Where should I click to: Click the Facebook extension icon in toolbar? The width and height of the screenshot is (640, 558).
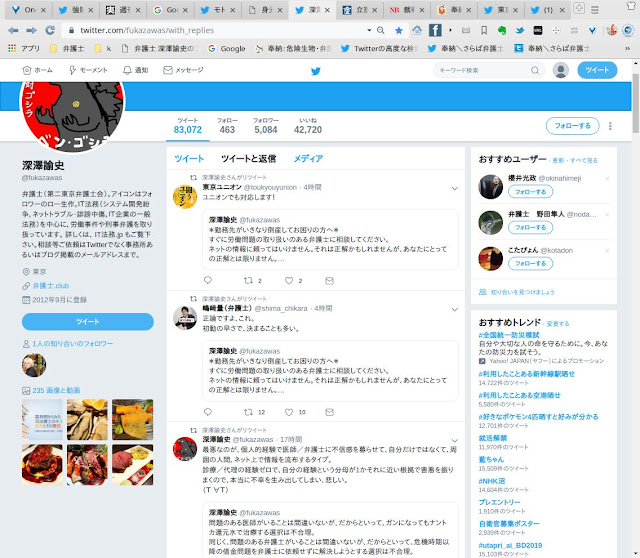pyautogui.click(x=435, y=30)
